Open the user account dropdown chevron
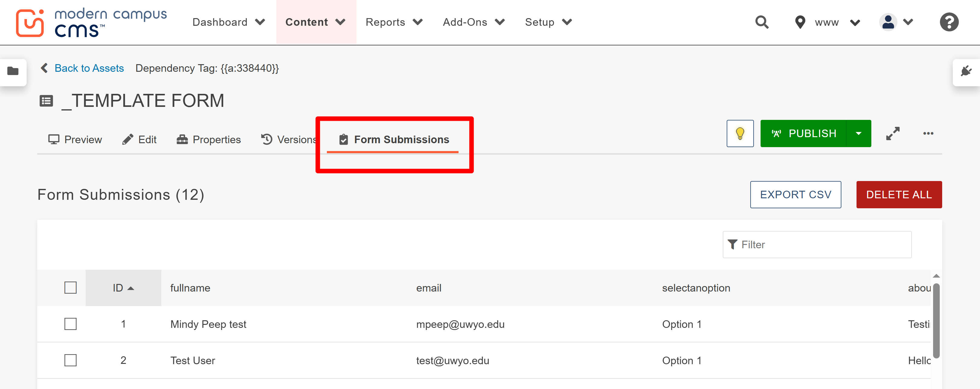The width and height of the screenshot is (980, 389). pyautogui.click(x=908, y=22)
